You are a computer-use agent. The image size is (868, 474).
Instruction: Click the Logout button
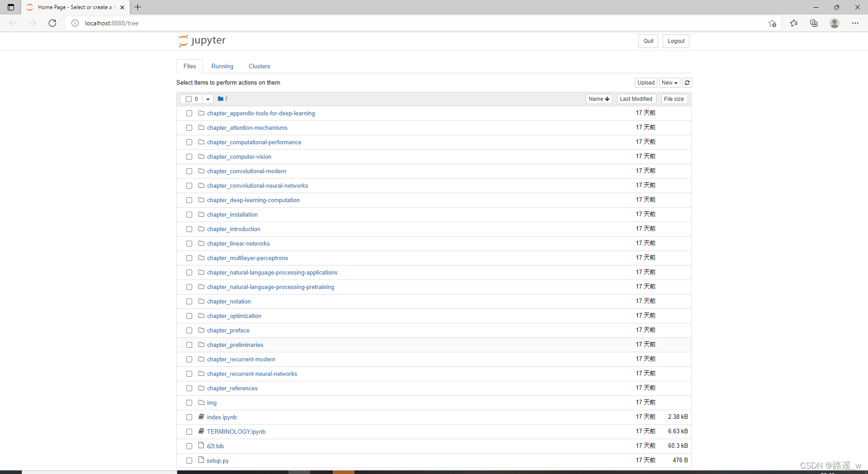pyautogui.click(x=676, y=41)
